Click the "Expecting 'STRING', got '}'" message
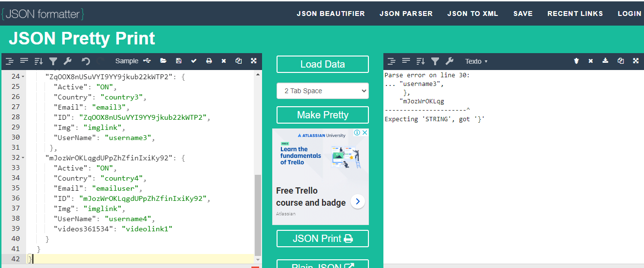The image size is (644, 268). [435, 119]
